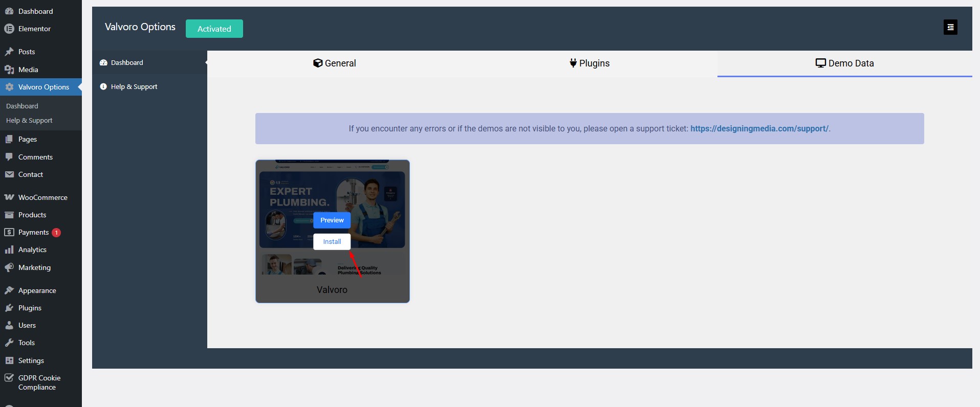Open the designingmedia.com support link
The image size is (980, 407).
point(759,129)
